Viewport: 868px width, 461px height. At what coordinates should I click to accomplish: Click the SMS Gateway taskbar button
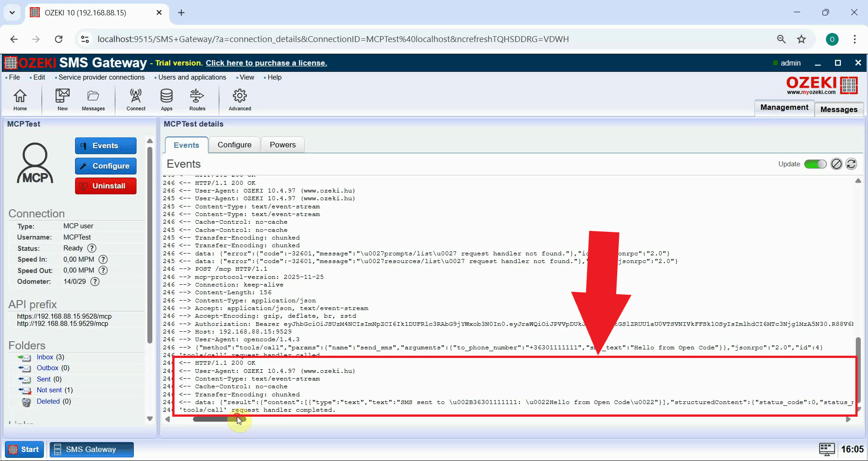coord(91,449)
